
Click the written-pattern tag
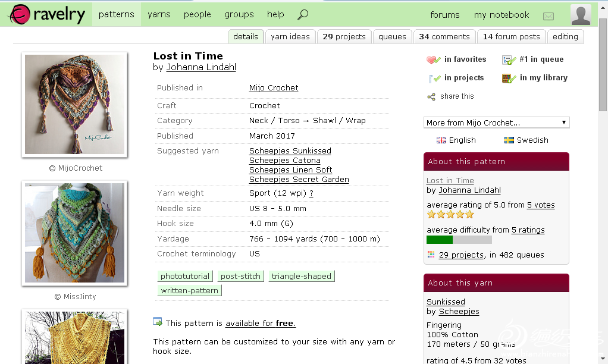(x=189, y=290)
